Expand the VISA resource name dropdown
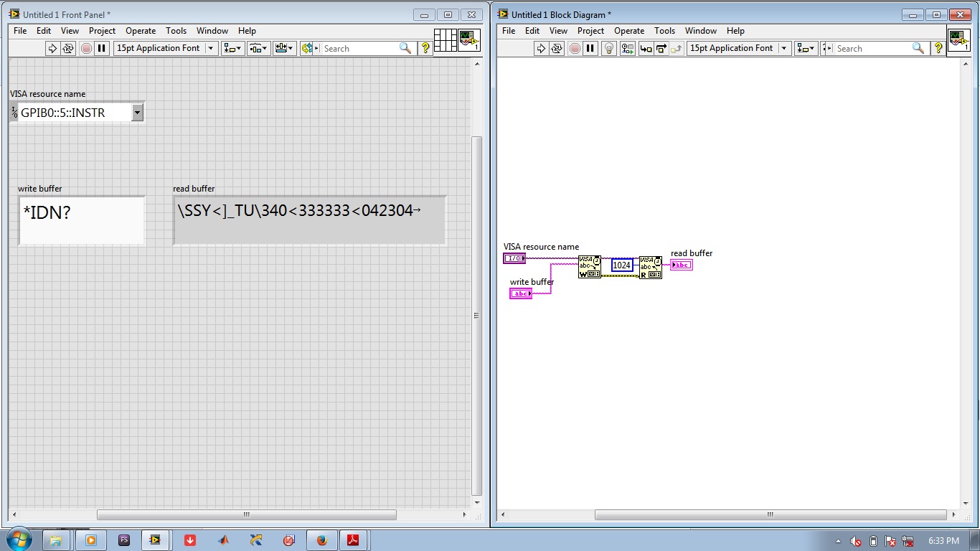Screen dimensions: 980x551 click(x=138, y=112)
